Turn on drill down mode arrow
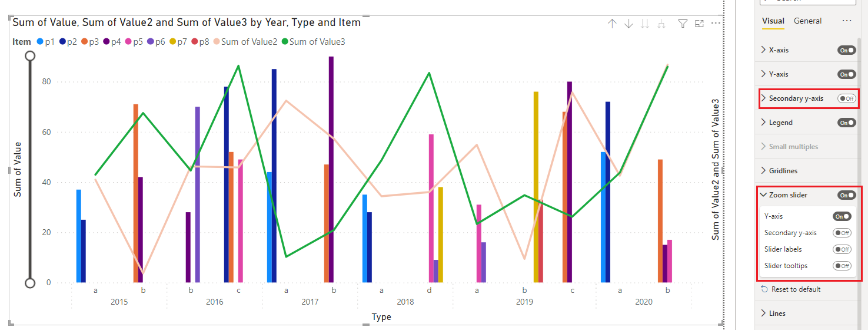 628,24
